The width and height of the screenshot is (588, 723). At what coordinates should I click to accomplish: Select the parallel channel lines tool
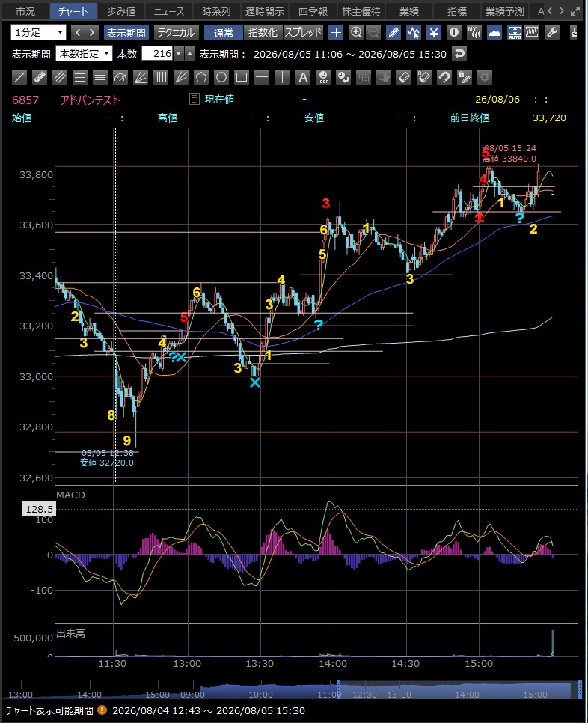pos(60,77)
